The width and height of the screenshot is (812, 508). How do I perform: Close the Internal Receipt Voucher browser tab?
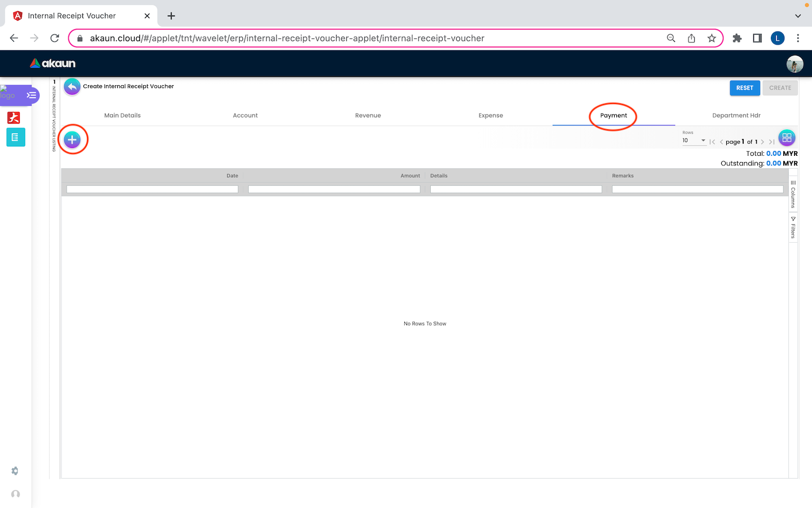click(x=147, y=16)
